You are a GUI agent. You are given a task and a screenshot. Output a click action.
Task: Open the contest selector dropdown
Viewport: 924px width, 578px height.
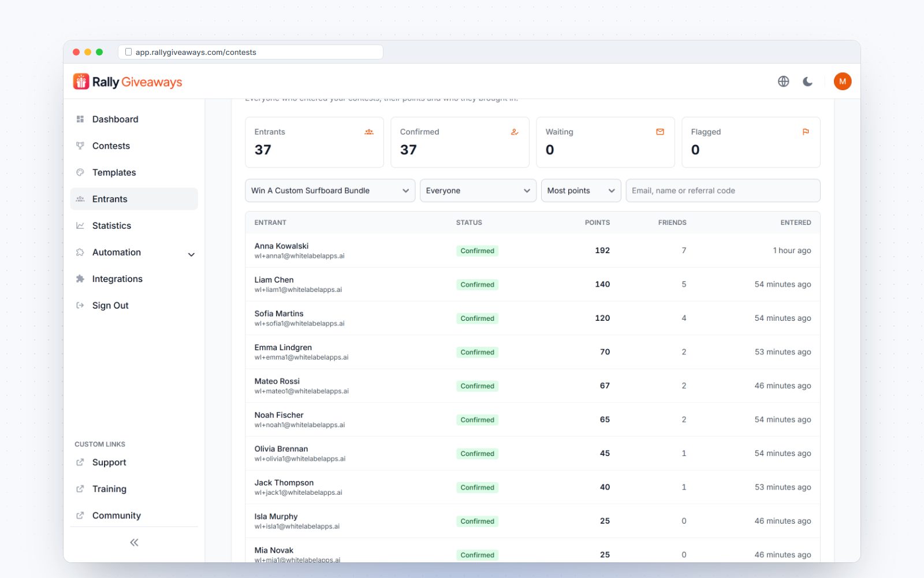pyautogui.click(x=330, y=191)
